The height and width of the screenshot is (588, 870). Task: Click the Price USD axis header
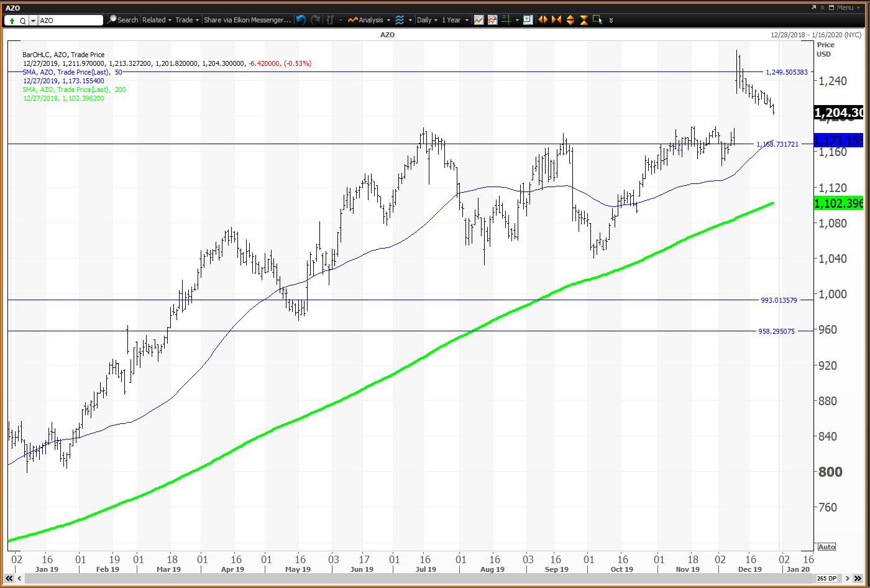click(x=826, y=49)
